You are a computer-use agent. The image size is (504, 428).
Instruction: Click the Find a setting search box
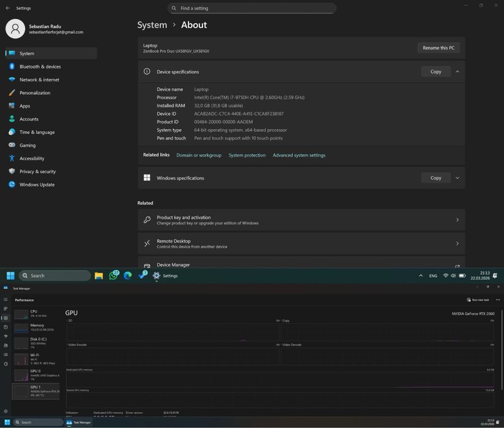(x=252, y=8)
